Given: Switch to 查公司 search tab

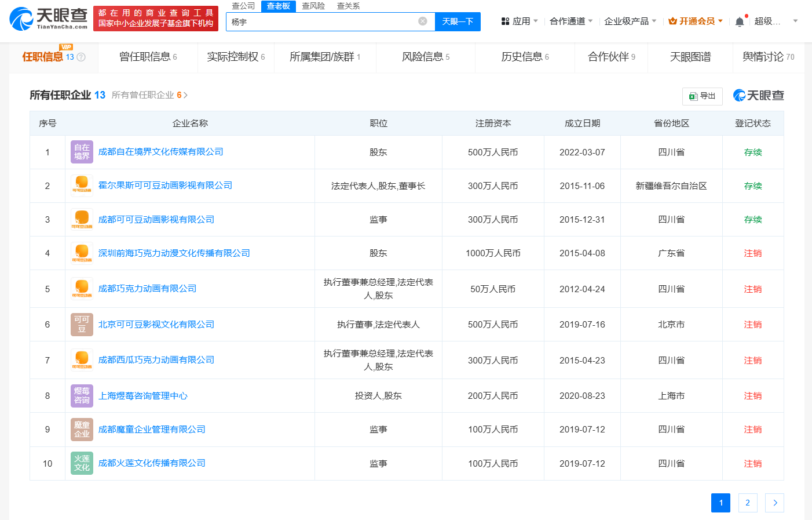Looking at the screenshot, I should [243, 6].
